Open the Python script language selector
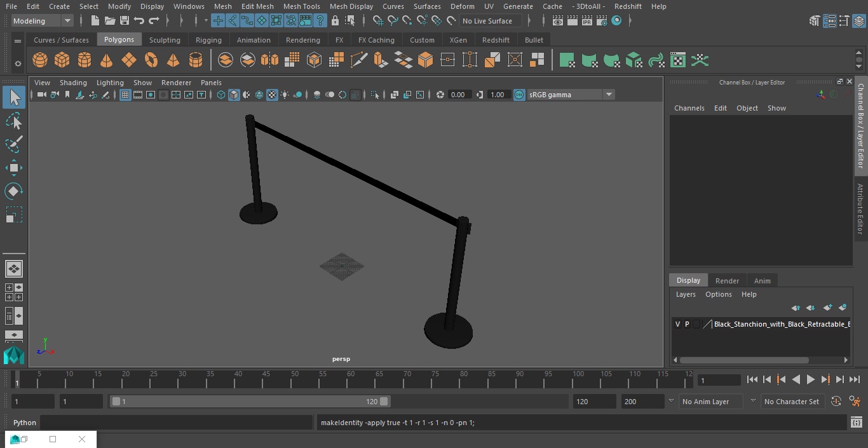The image size is (868, 448). [x=25, y=423]
